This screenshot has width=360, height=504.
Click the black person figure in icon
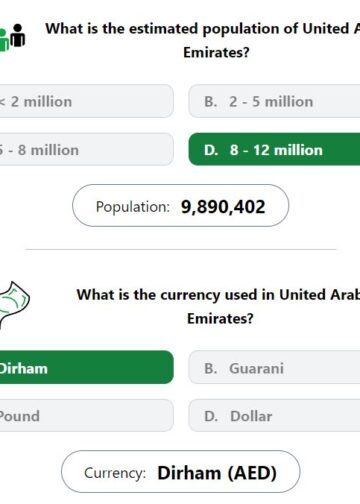click(x=18, y=35)
